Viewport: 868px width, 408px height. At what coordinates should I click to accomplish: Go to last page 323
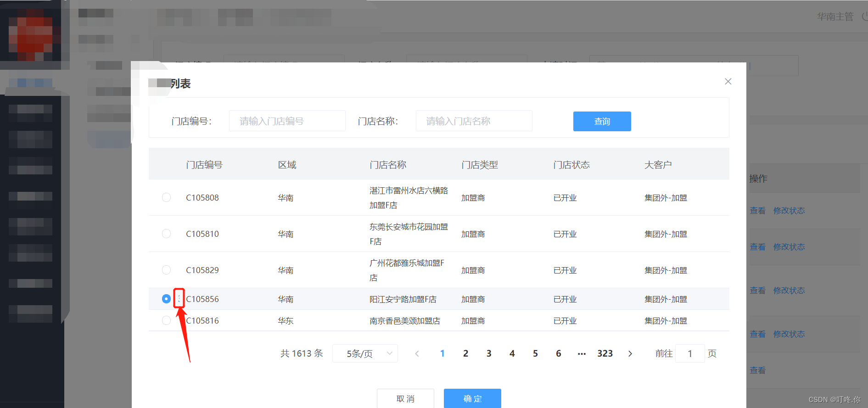click(605, 353)
